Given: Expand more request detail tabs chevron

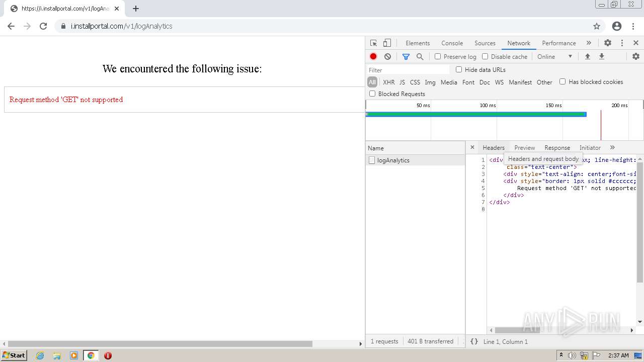Looking at the screenshot, I should (x=612, y=147).
